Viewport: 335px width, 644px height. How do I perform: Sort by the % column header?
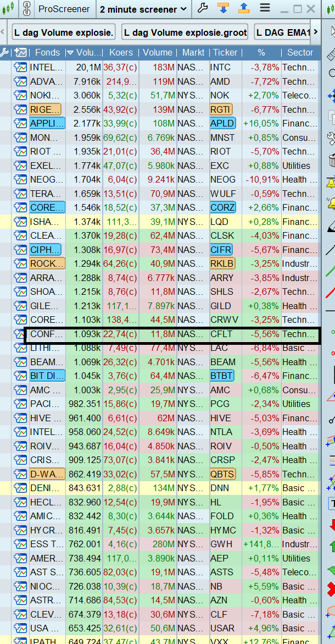click(x=261, y=53)
